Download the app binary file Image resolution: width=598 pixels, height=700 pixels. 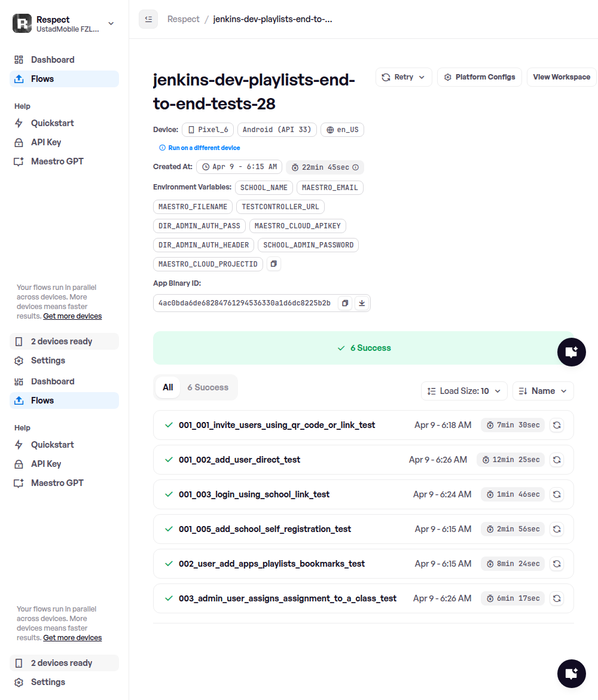click(x=361, y=303)
